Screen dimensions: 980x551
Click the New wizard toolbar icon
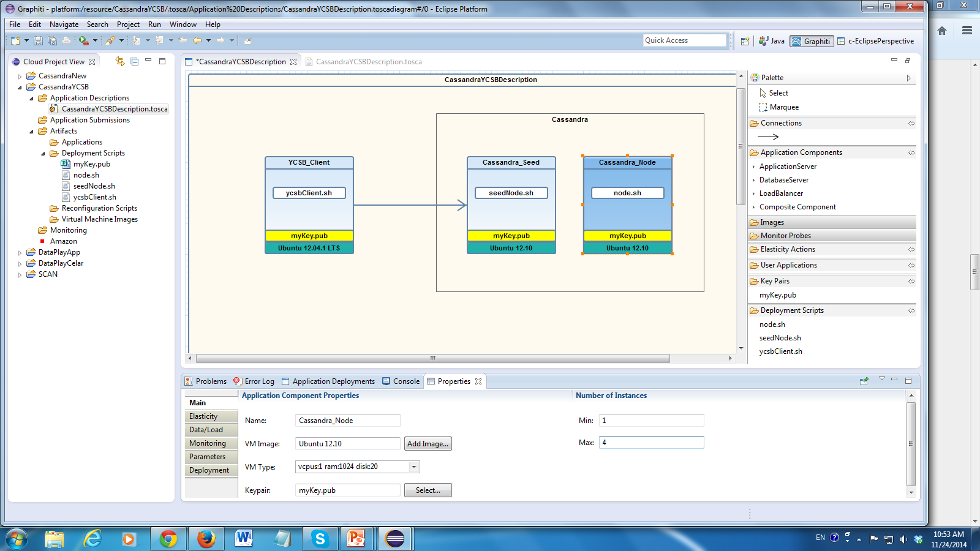point(15,40)
